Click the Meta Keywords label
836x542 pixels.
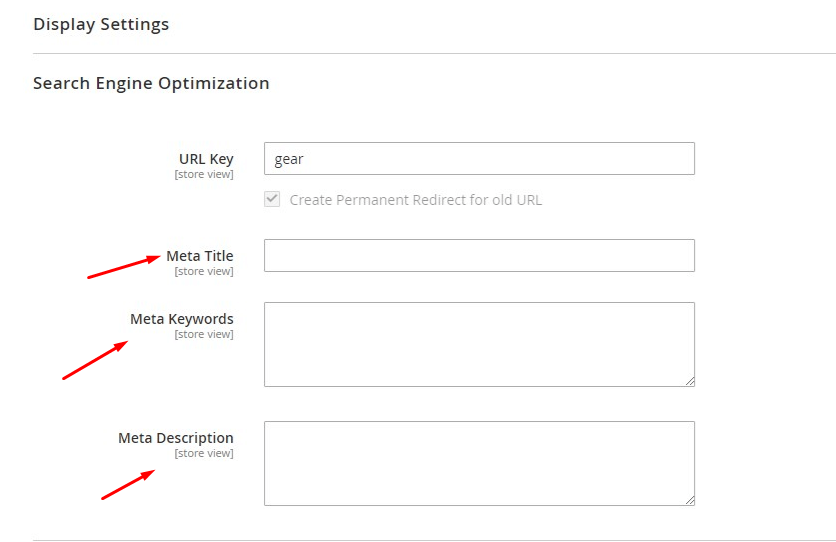coord(181,319)
